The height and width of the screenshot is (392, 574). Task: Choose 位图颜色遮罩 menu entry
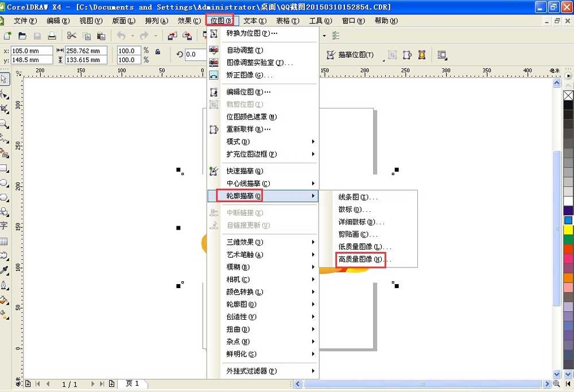click(262, 117)
